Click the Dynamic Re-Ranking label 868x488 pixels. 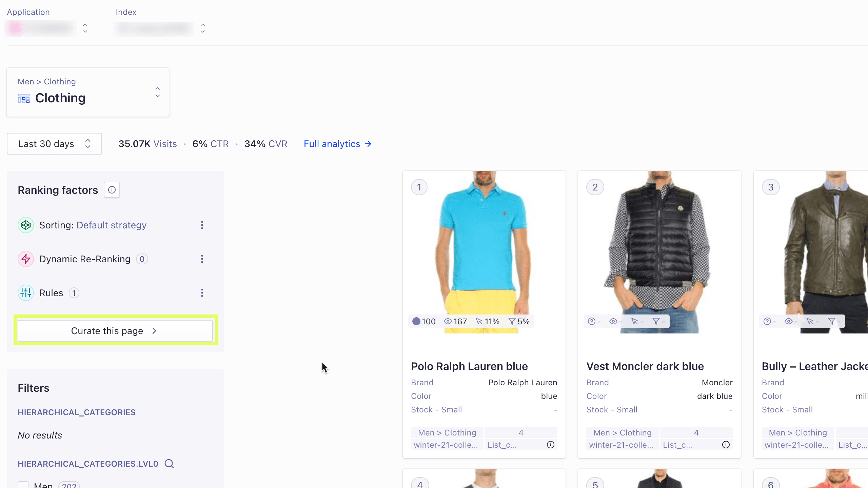tap(85, 259)
